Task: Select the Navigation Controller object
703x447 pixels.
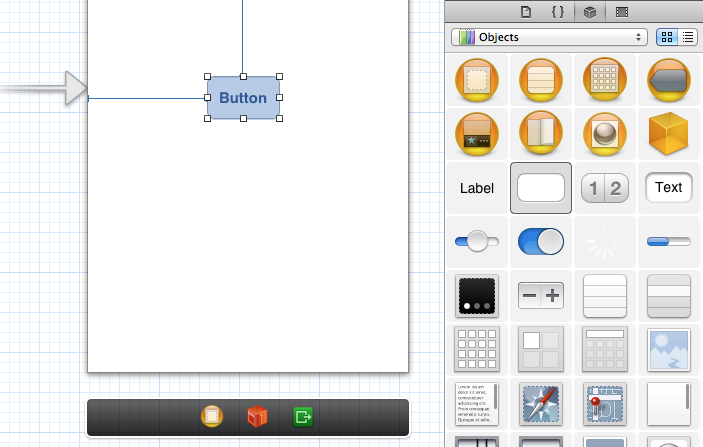Action: (x=669, y=81)
